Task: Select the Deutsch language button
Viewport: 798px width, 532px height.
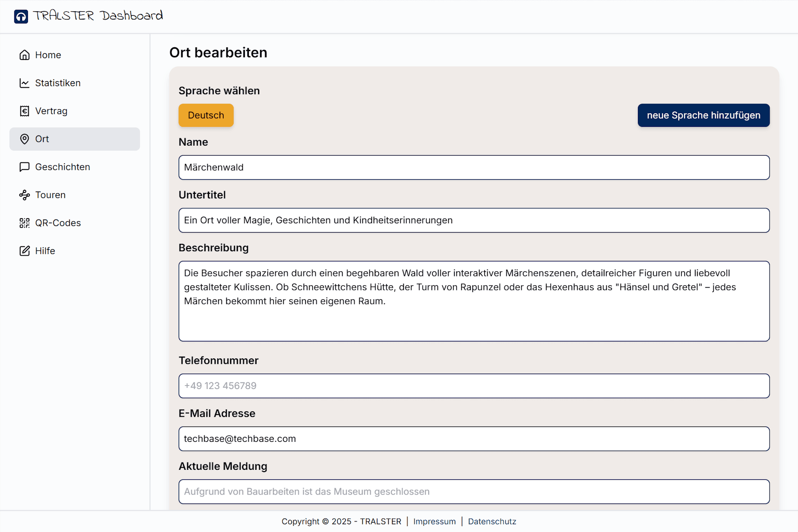Action: point(206,115)
